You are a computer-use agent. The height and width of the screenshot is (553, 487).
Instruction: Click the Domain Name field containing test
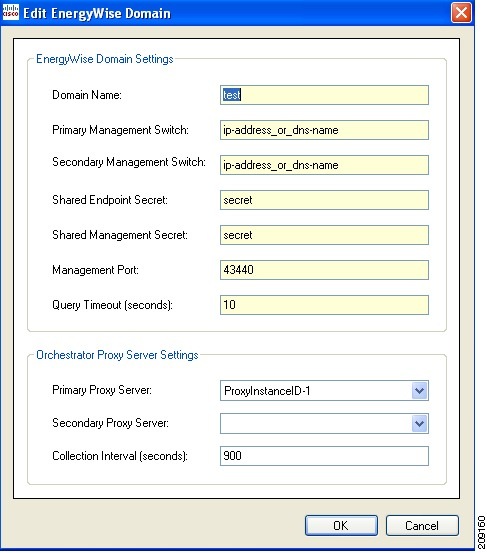[x=324, y=95]
